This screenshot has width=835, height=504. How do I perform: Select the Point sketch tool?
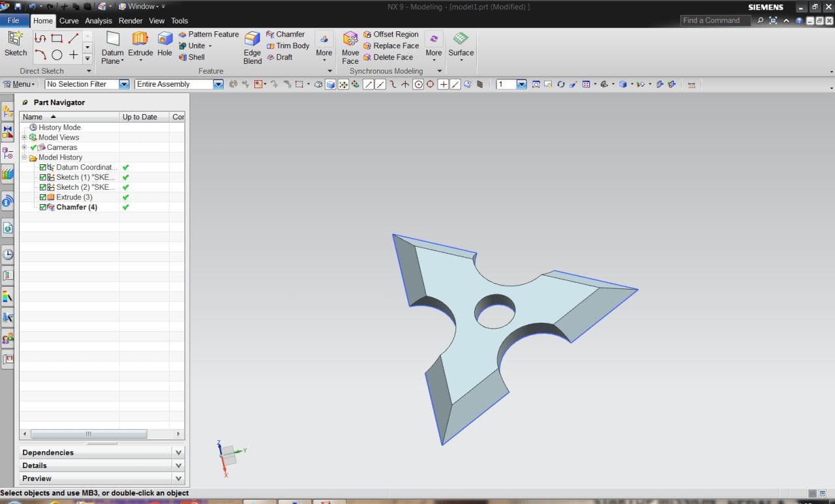tap(73, 55)
